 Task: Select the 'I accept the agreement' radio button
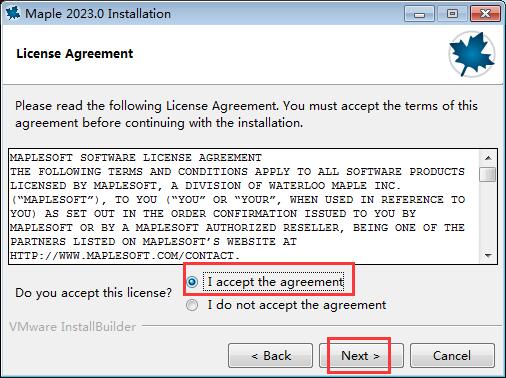(x=192, y=282)
